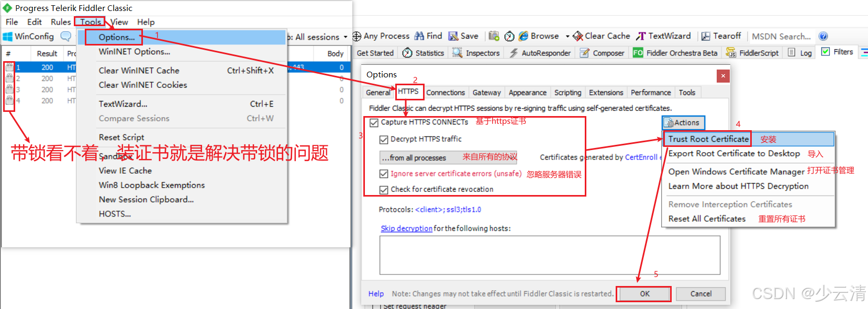Click the blue help question icon
Viewport: 868px width, 309px height.
[823, 36]
